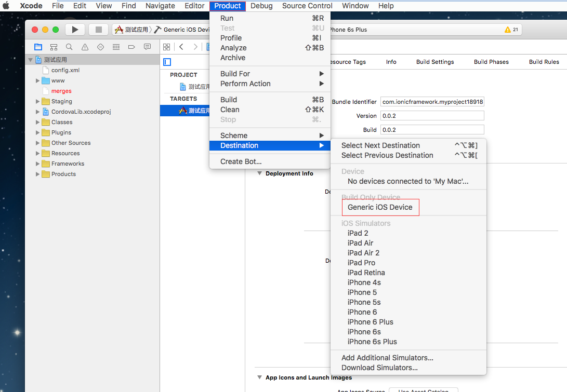Viewport: 567px width, 392px height.
Task: Open the Build For submenu
Action: click(270, 74)
